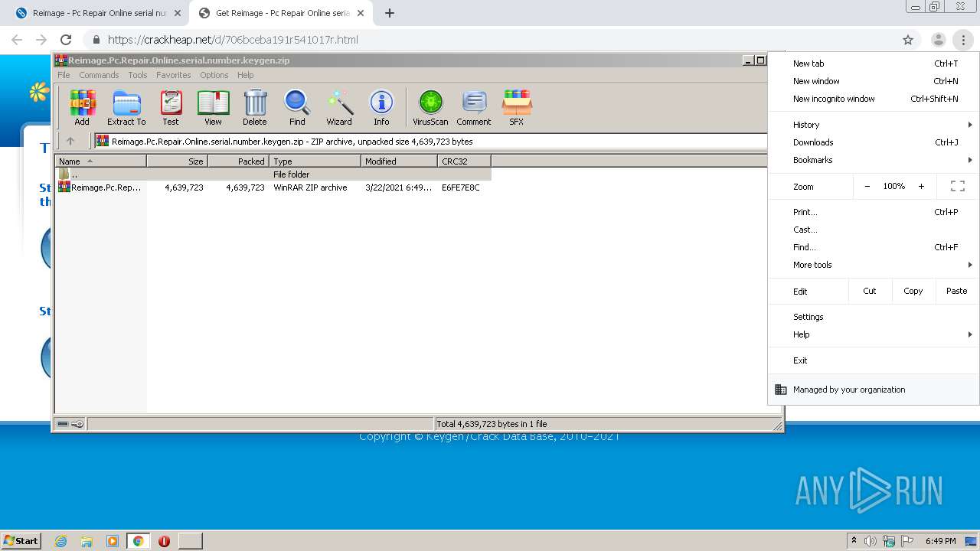980x551 pixels.
Task: Sort by CRC32 column header
Action: click(x=464, y=161)
